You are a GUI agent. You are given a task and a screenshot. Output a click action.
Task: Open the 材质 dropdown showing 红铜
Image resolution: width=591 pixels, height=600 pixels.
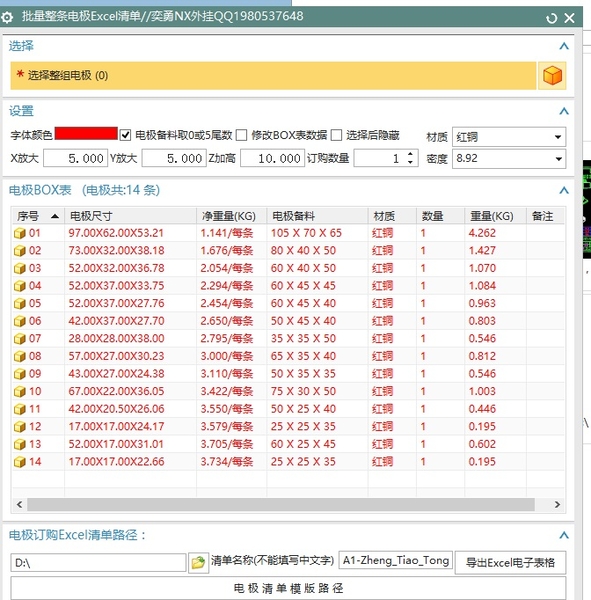509,137
